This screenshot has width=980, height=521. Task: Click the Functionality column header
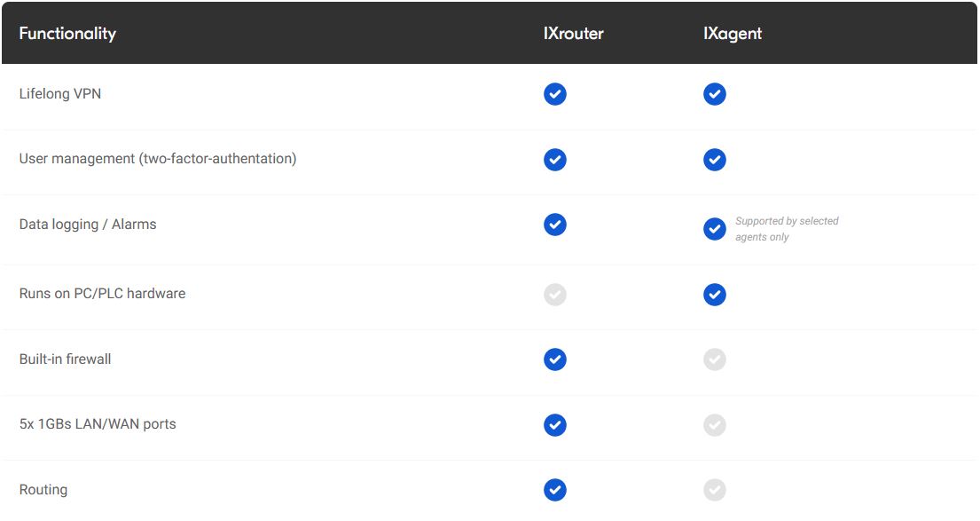click(67, 34)
